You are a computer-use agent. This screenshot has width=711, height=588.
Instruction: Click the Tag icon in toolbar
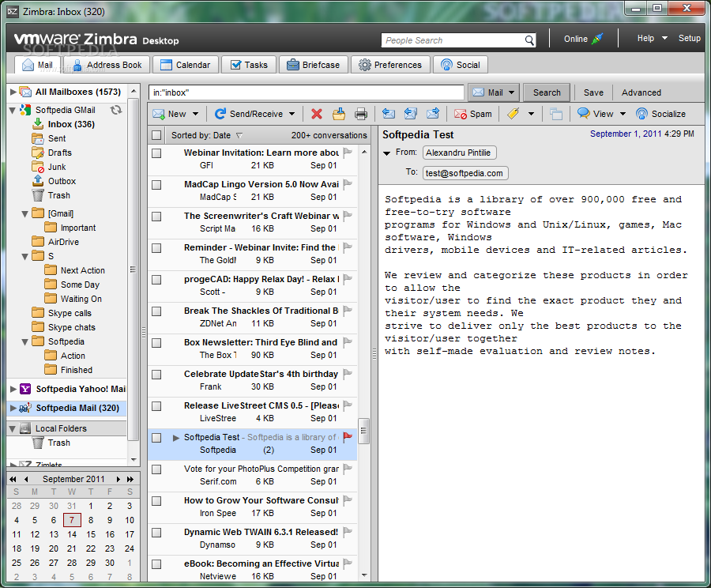pos(513,114)
